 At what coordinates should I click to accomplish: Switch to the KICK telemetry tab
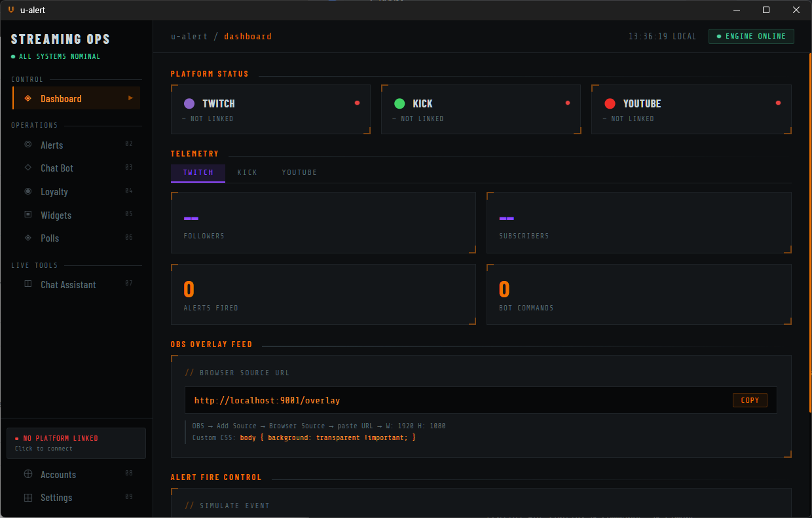pos(247,173)
